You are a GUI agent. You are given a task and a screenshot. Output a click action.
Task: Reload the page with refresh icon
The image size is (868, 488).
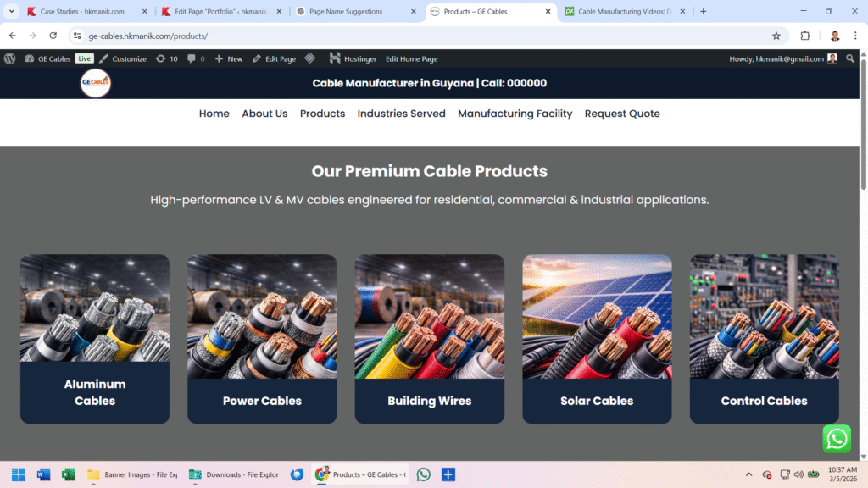pos(53,36)
